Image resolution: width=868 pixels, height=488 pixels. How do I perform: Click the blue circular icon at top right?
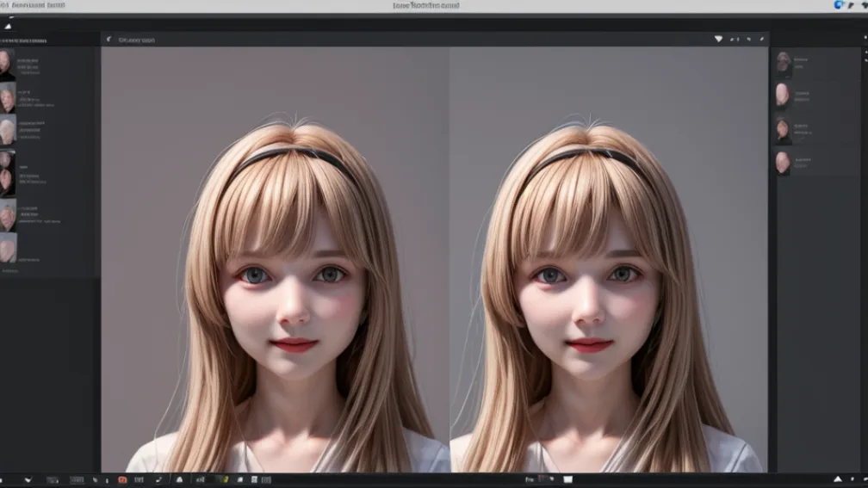(838, 5)
